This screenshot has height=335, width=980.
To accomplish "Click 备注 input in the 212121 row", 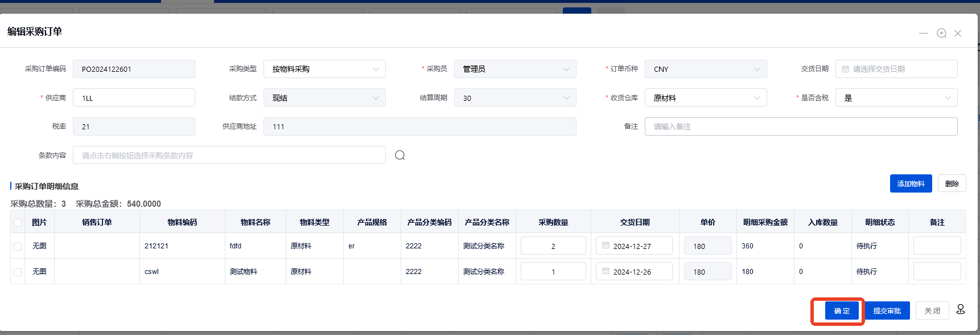I will point(937,246).
